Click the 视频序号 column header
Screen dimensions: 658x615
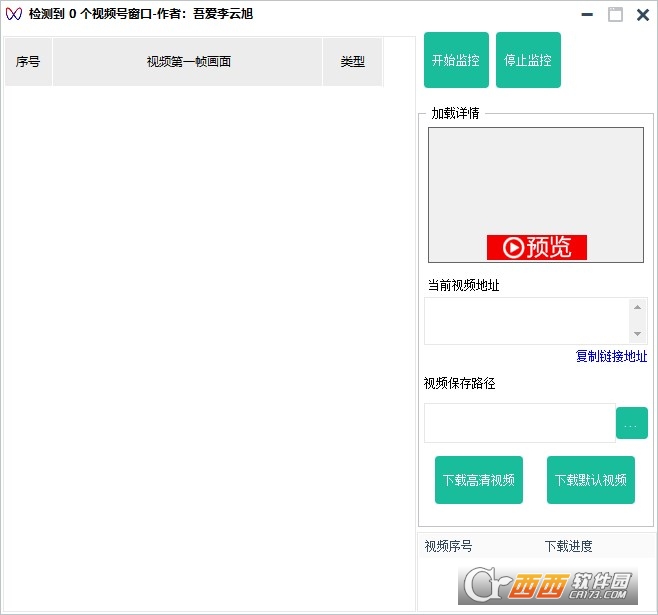click(x=448, y=546)
